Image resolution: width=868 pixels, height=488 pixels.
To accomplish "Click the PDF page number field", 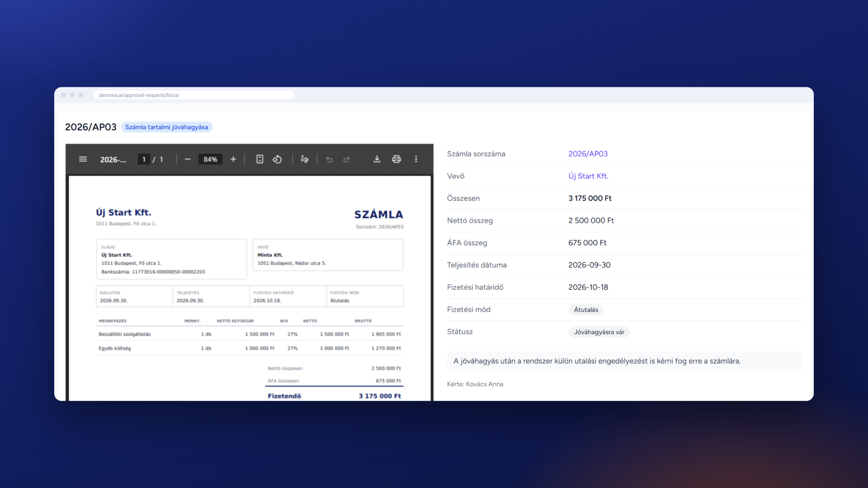I will tap(144, 159).
